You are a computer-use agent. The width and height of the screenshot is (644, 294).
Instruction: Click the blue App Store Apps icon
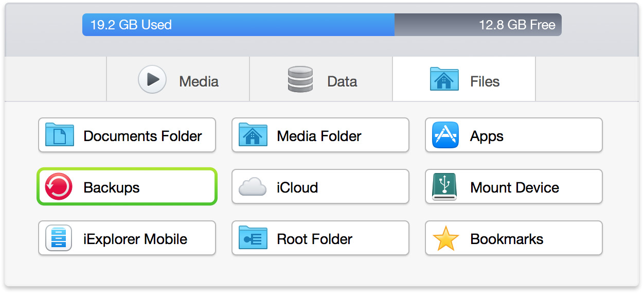445,135
